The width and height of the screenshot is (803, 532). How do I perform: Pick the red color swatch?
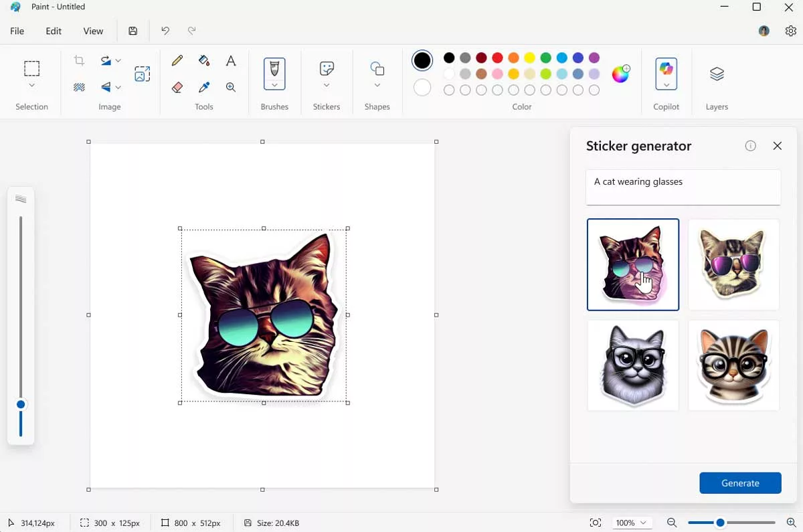(497, 58)
